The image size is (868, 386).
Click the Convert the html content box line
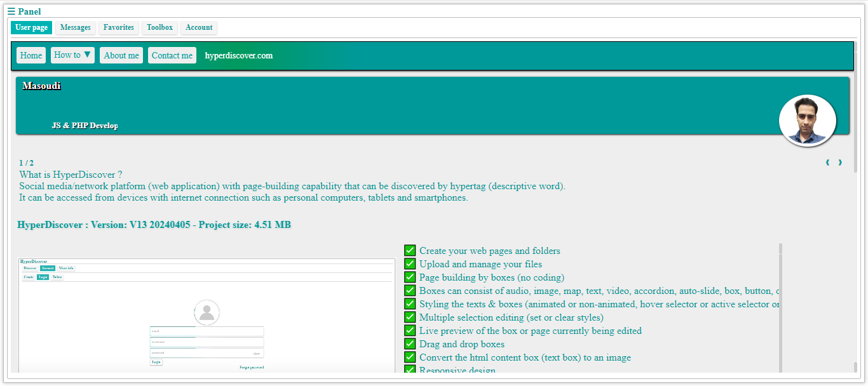coord(526,357)
